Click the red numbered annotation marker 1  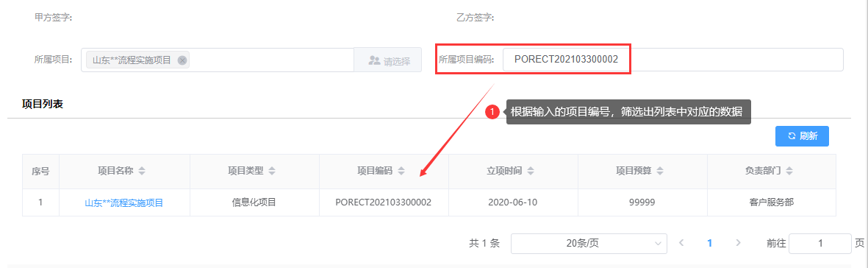click(492, 111)
